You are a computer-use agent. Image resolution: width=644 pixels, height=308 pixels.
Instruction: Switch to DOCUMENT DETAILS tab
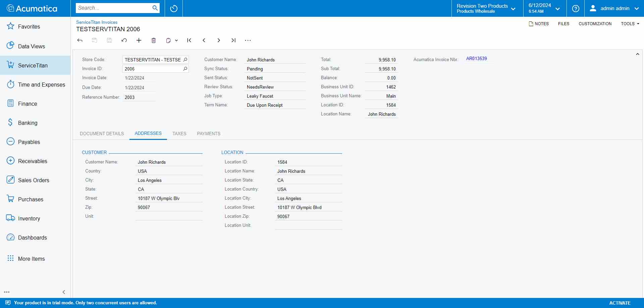(102, 134)
